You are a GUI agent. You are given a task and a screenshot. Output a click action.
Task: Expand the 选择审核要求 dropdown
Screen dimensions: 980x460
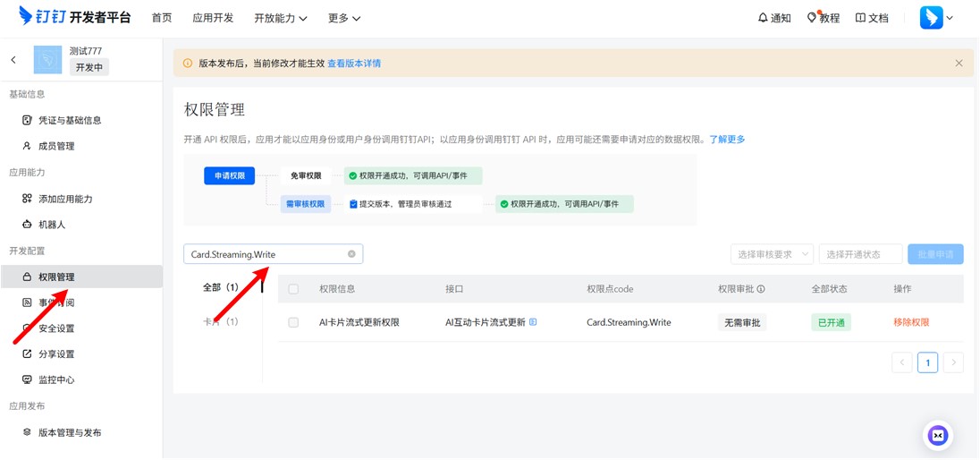pyautogui.click(x=772, y=254)
